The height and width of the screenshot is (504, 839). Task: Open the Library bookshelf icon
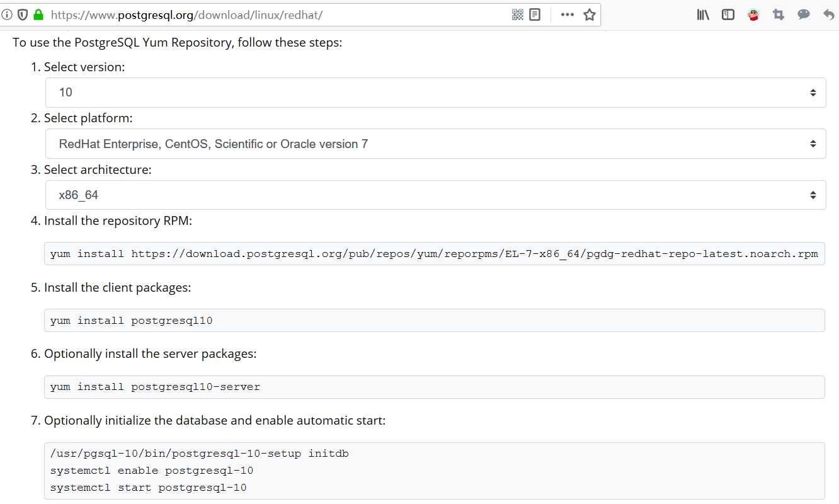[703, 14]
